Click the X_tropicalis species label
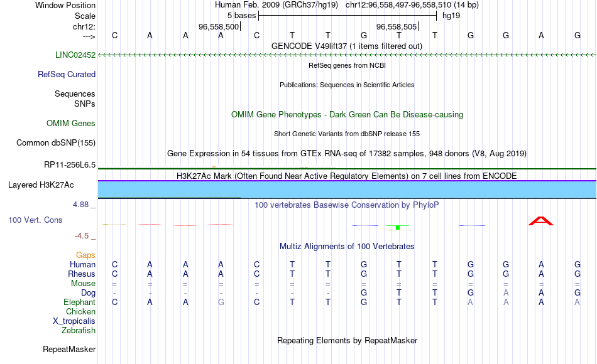The image size is (597, 364). (74, 321)
